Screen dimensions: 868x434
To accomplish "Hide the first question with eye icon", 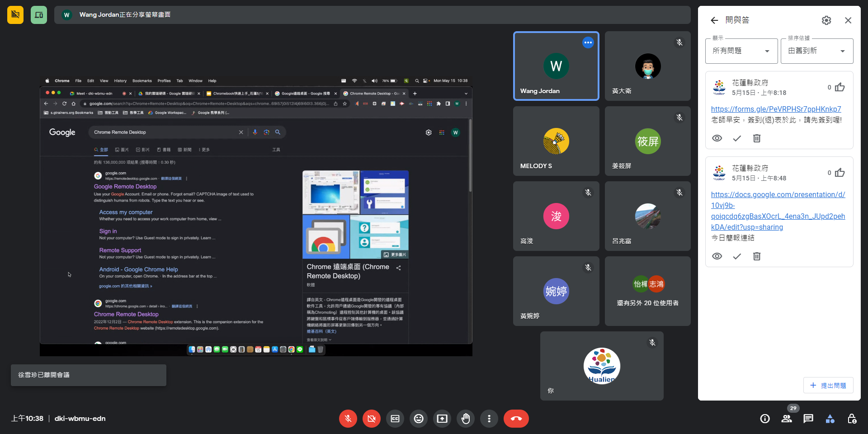I will [x=717, y=138].
